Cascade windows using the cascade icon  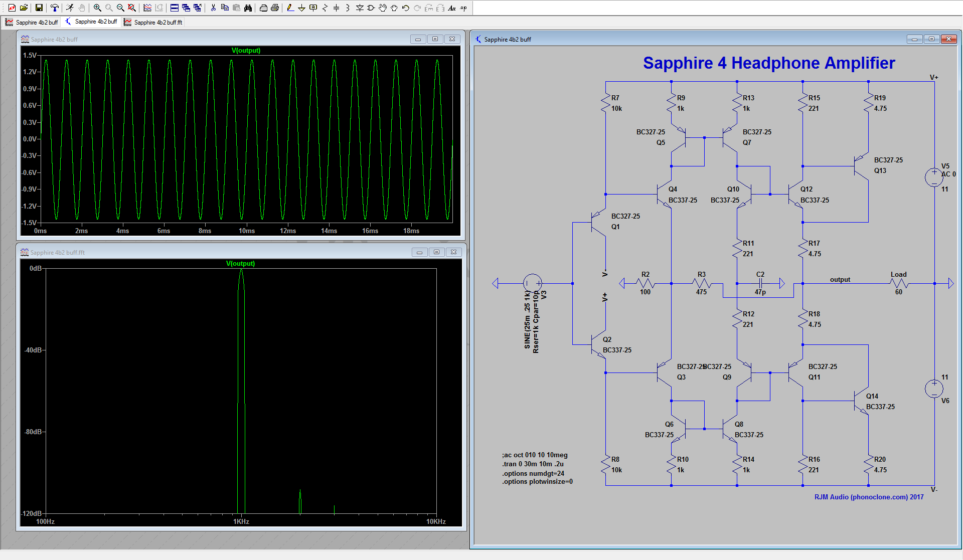186,8
